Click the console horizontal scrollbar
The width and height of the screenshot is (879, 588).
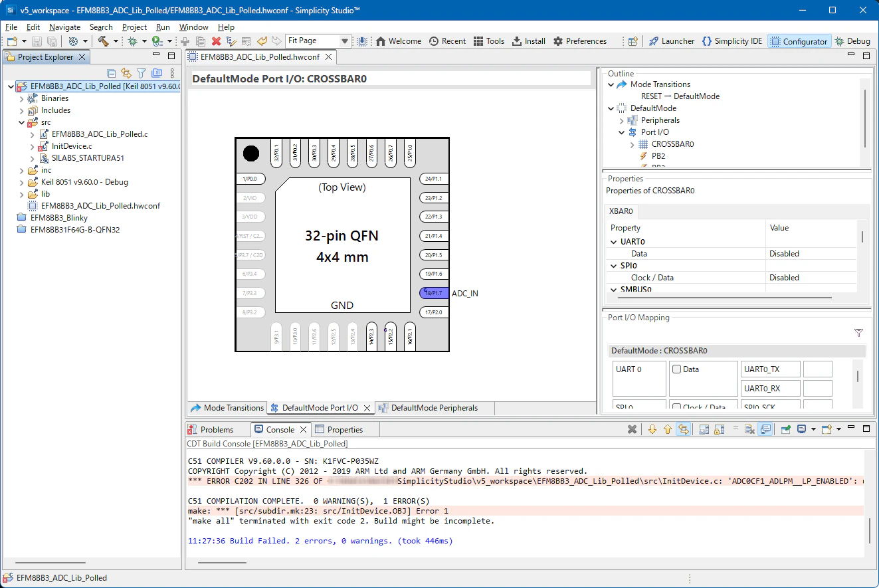[x=222, y=563]
